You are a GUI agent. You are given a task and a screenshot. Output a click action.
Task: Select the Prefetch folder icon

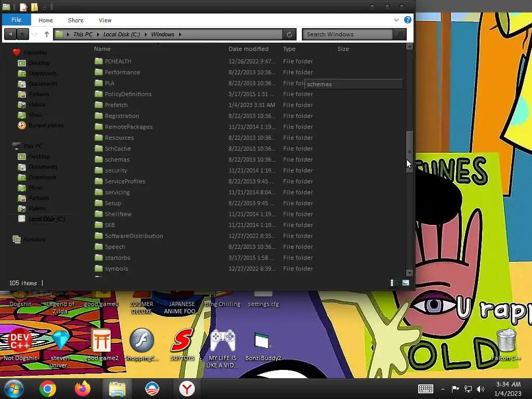[x=99, y=105]
